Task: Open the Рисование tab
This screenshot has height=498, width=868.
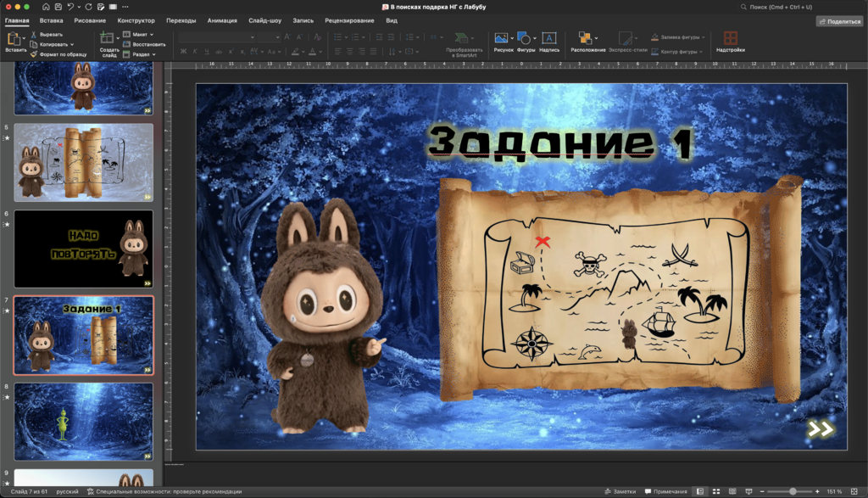Action: click(x=90, y=20)
